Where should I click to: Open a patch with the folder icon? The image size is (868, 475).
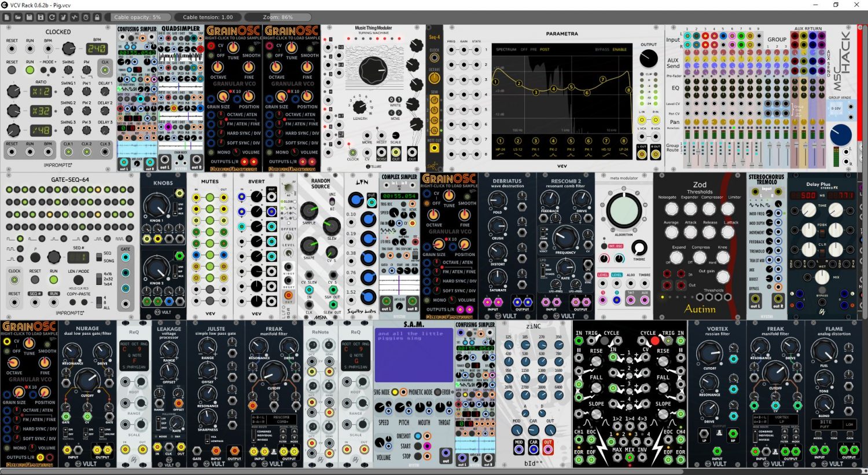point(19,17)
